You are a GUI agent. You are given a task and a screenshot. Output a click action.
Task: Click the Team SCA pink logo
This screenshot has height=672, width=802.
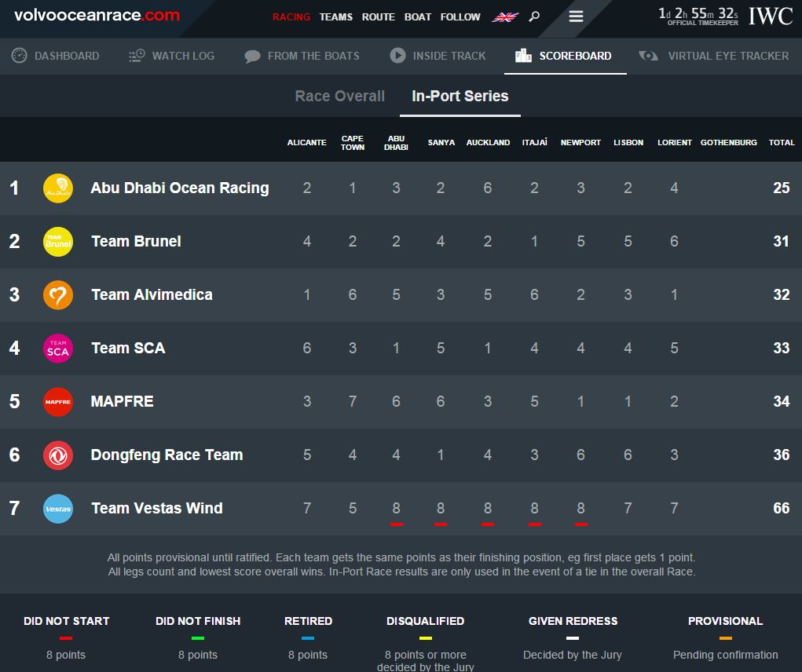coord(58,349)
